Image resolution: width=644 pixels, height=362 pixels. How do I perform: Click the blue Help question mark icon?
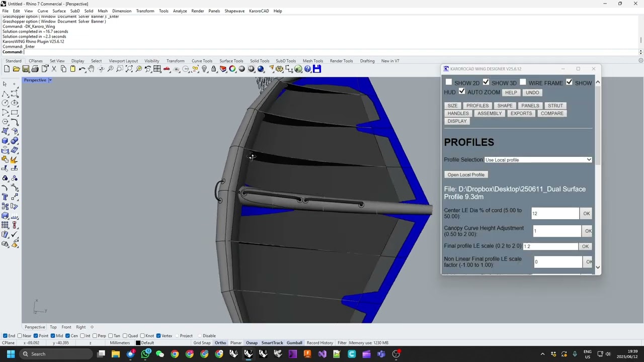tap(307, 69)
